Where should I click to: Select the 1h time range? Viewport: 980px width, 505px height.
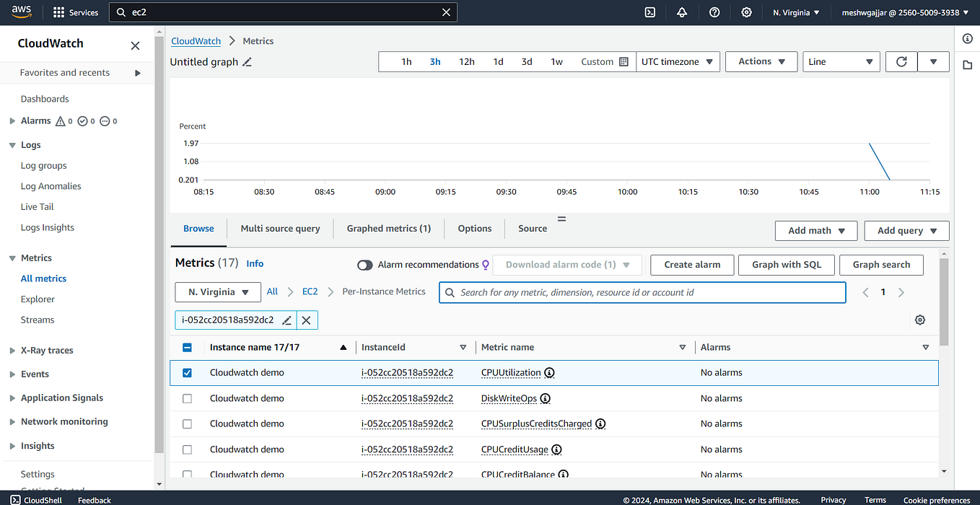406,62
